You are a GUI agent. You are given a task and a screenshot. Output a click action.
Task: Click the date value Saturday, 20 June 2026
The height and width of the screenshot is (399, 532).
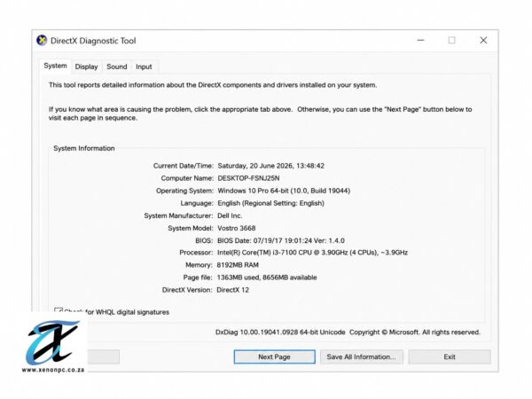(x=255, y=166)
